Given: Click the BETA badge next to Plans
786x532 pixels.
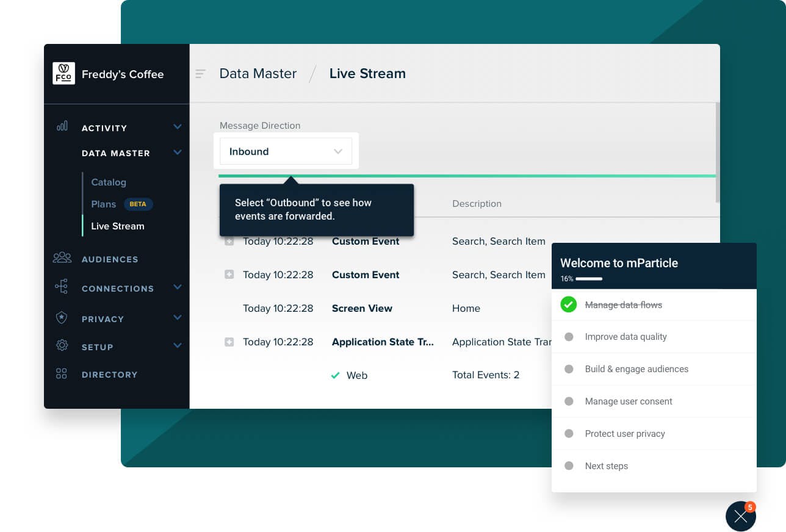Looking at the screenshot, I should coord(138,204).
